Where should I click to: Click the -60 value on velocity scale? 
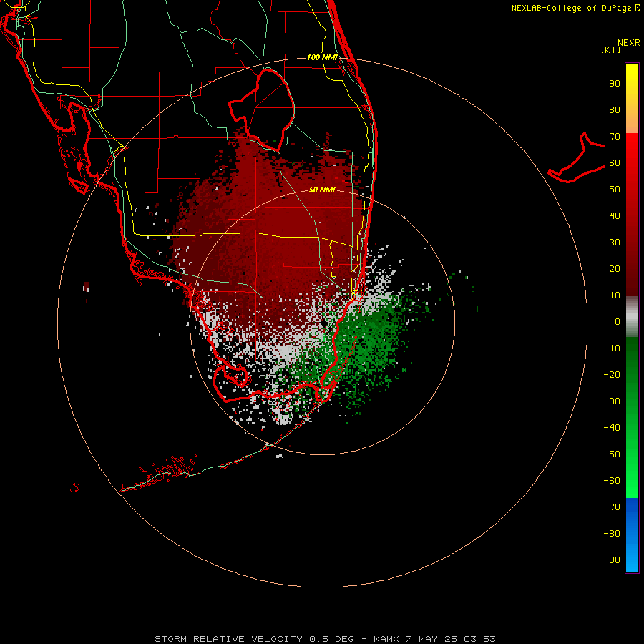pyautogui.click(x=612, y=481)
